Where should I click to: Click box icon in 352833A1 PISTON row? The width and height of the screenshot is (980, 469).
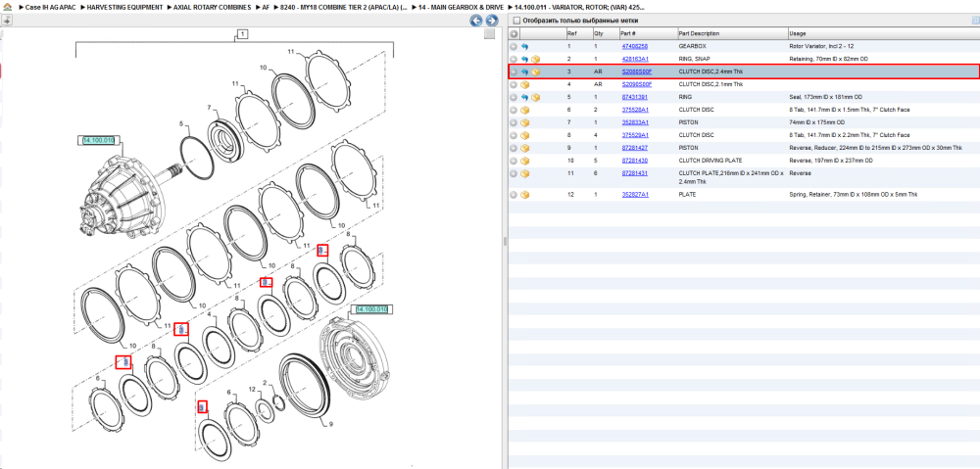[x=525, y=122]
